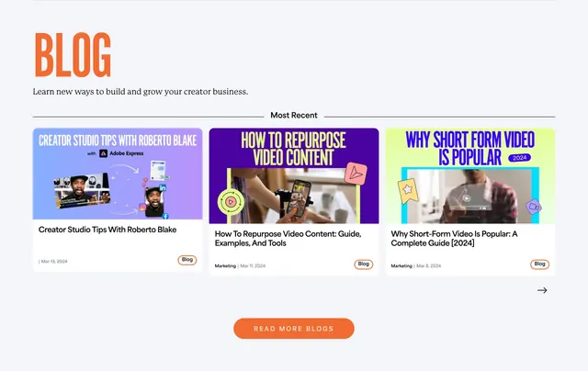Click the Mar 13, 2024 date label
The width and height of the screenshot is (588, 371).
coord(54,262)
